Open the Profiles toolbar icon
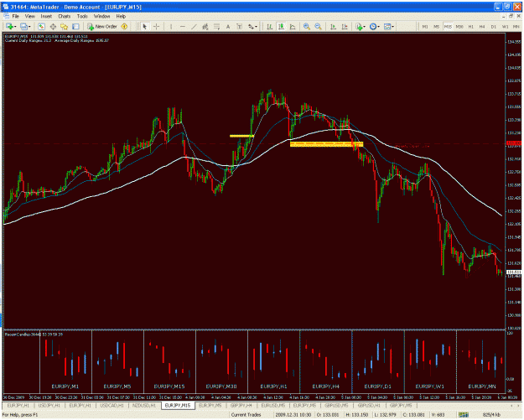The height and width of the screenshot is (420, 524). [x=23, y=26]
